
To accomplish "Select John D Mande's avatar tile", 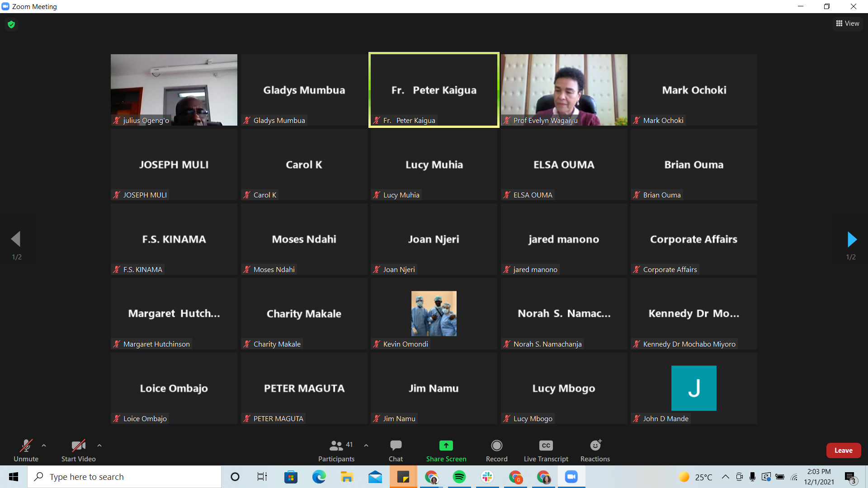I will pos(693,388).
